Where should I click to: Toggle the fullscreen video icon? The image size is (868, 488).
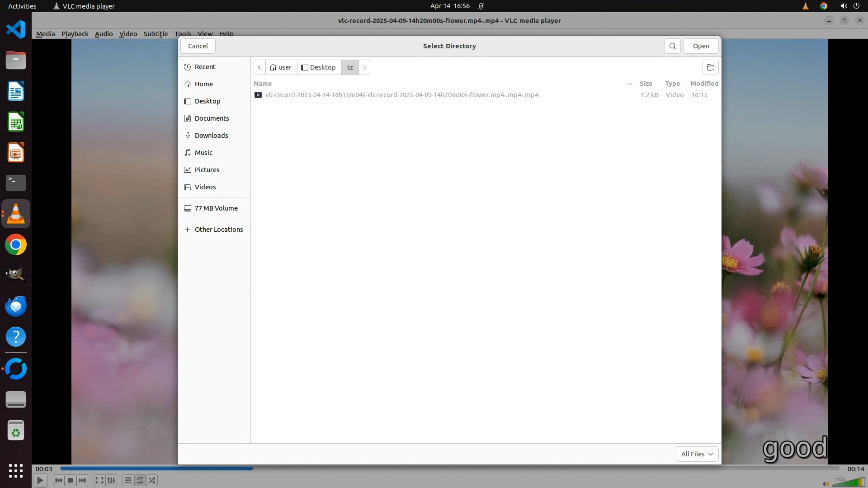pyautogui.click(x=99, y=480)
